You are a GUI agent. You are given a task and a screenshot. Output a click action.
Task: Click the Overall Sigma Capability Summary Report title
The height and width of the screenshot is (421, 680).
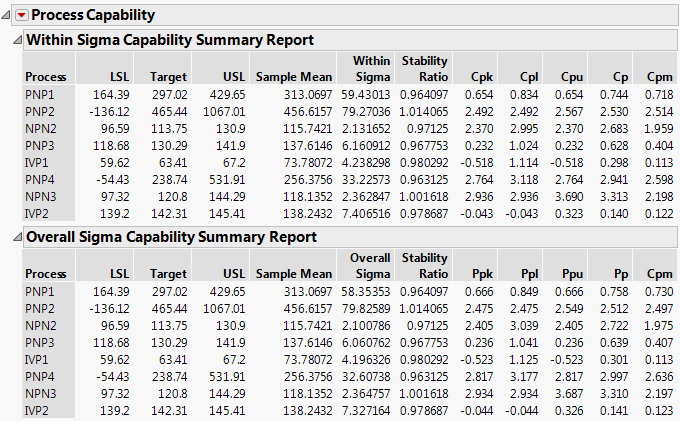point(171,237)
